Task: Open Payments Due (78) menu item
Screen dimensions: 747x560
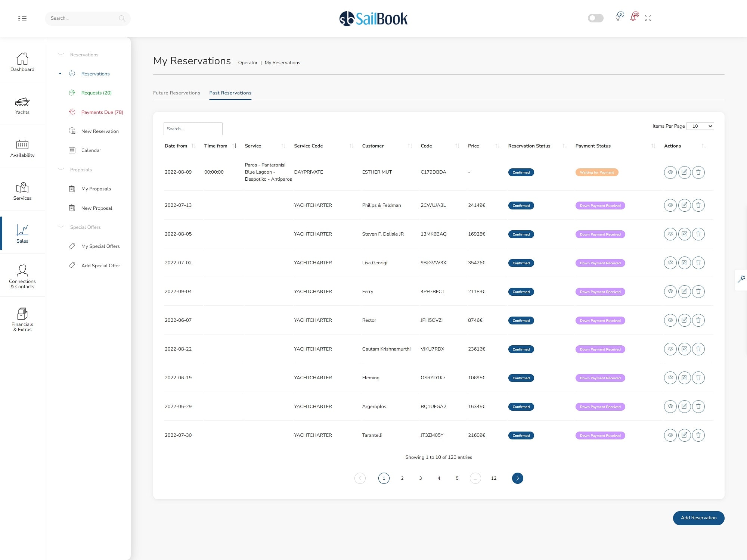Action: pos(102,112)
